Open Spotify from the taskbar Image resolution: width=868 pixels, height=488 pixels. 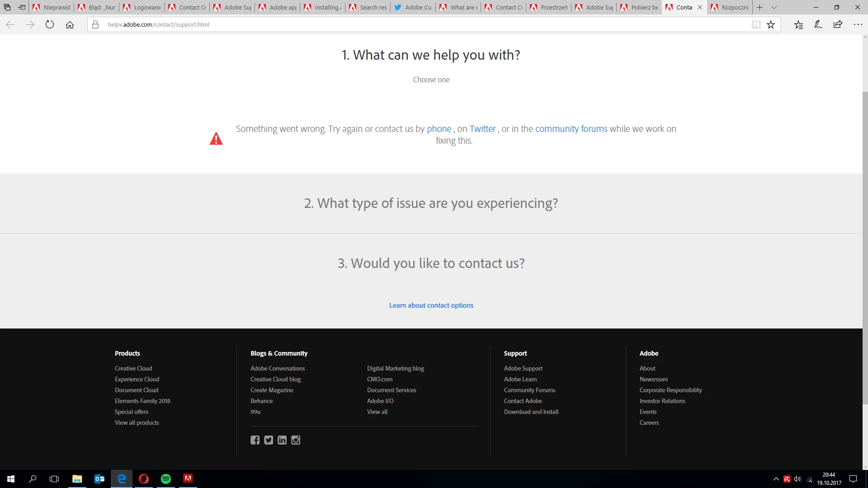click(166, 479)
